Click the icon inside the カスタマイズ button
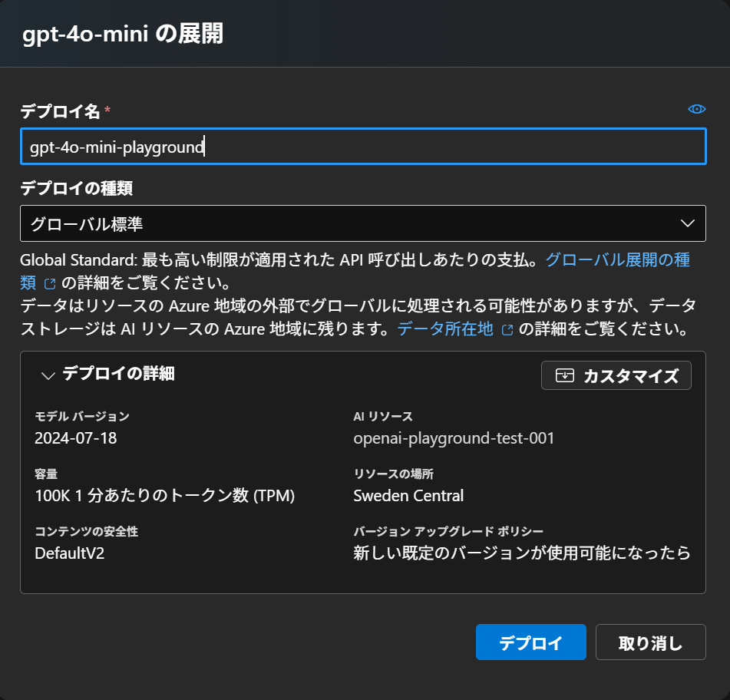The width and height of the screenshot is (730, 700). click(565, 375)
